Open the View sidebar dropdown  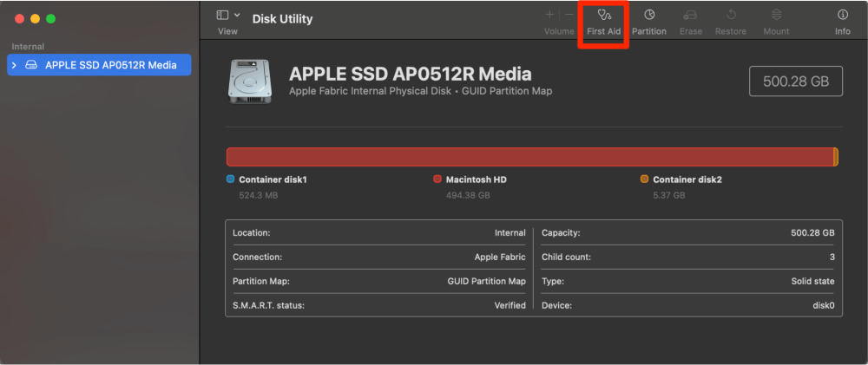coord(236,15)
